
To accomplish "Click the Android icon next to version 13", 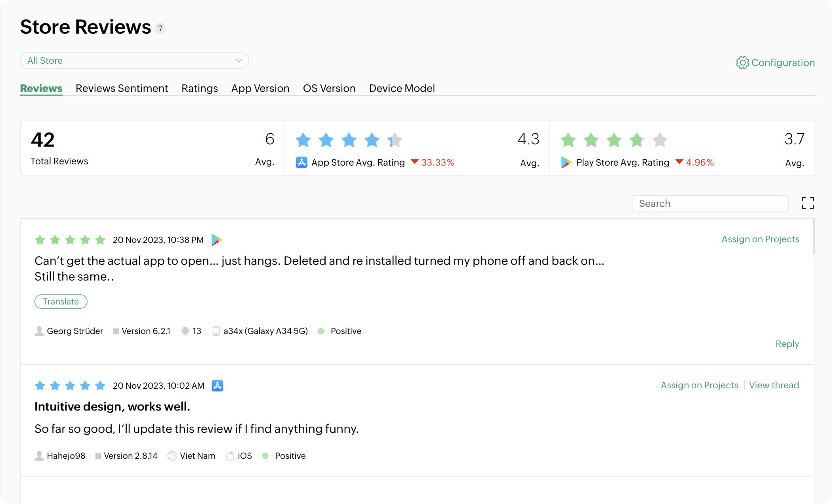I will click(x=185, y=331).
